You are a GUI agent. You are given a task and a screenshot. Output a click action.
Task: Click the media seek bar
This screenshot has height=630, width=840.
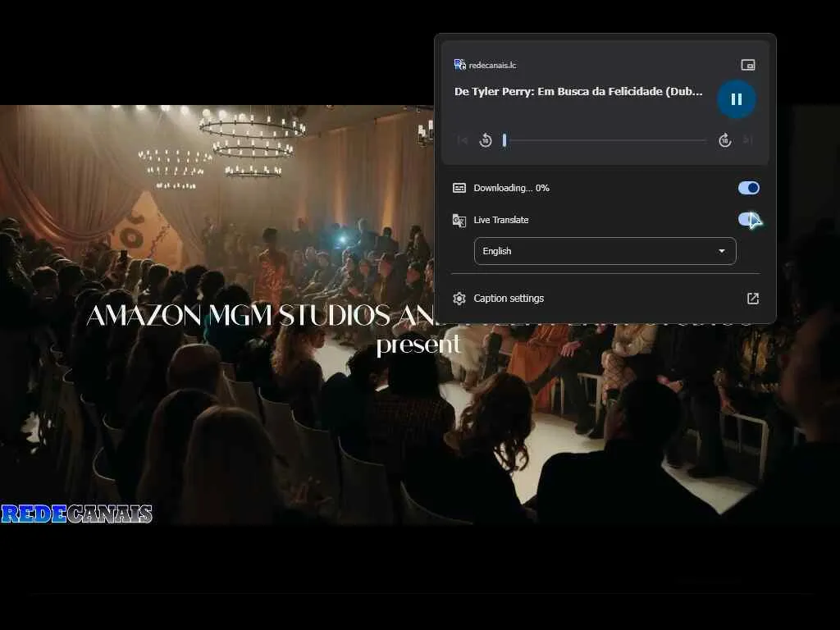605,140
